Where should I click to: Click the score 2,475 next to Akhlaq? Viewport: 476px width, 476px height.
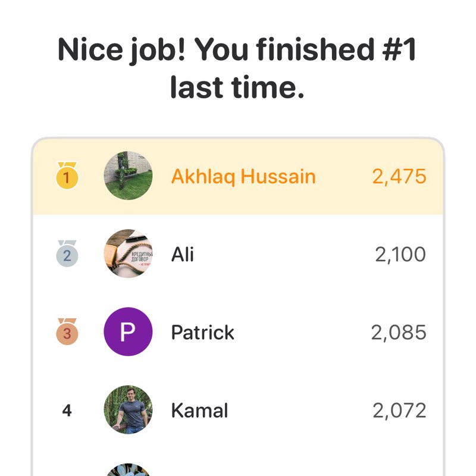[x=400, y=176]
